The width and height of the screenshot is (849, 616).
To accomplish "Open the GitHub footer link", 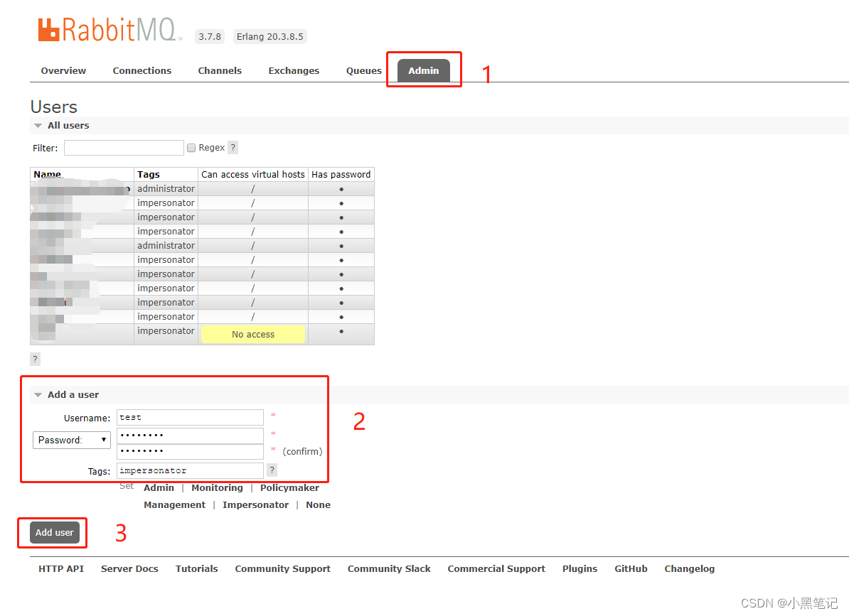I will point(631,569).
